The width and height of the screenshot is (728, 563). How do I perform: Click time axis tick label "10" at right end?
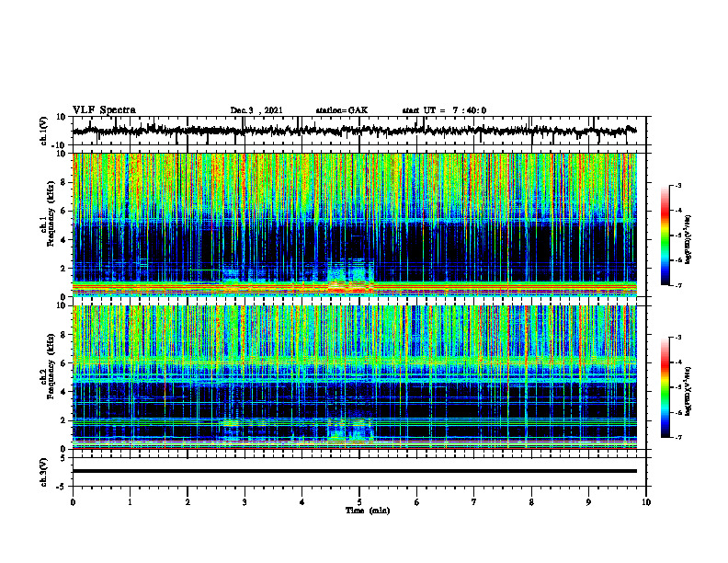tap(646, 502)
